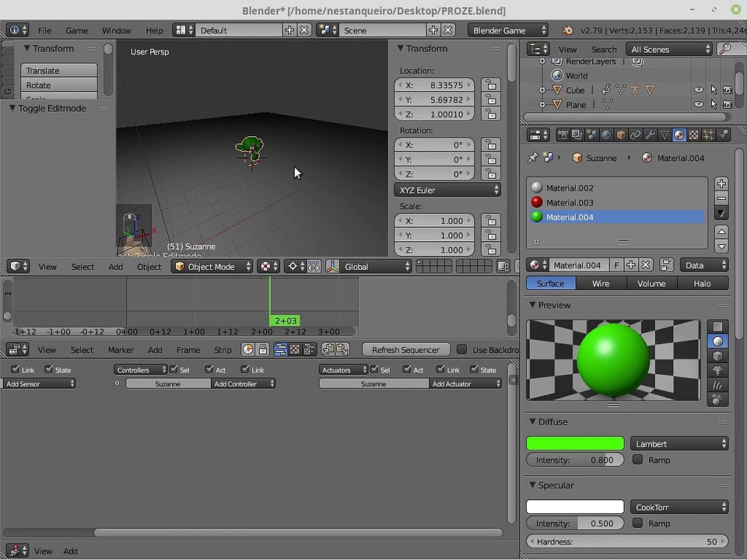Enable the Diffuse Ramp checkbox
The height and width of the screenshot is (560, 747).
[637, 460]
